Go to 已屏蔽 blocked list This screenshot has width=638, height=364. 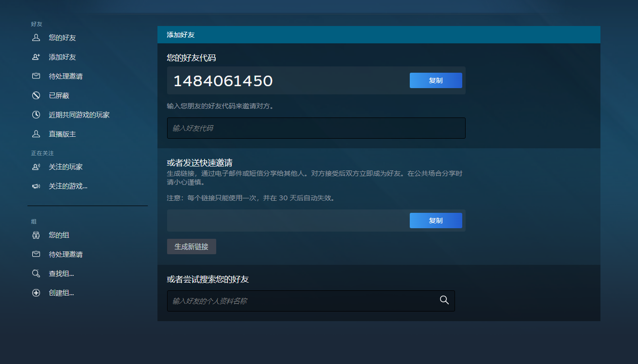59,95
